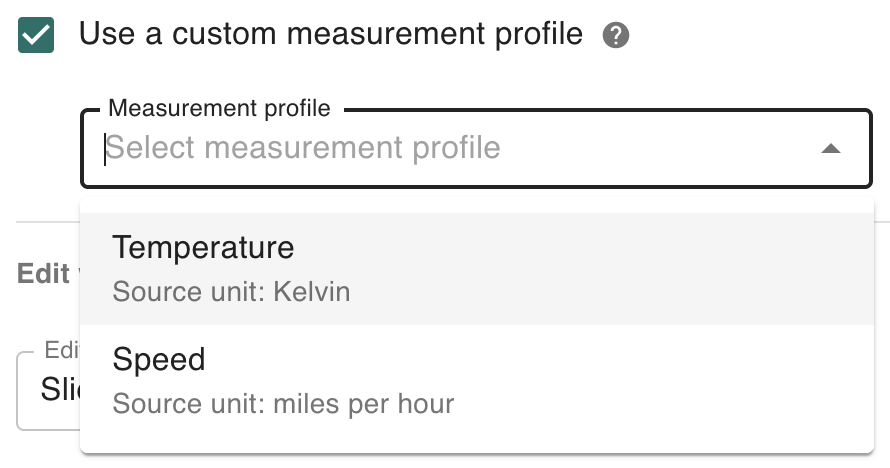Uncheck the custom measurement profile checkbox
Image resolution: width=890 pixels, height=468 pixels.
tap(36, 36)
